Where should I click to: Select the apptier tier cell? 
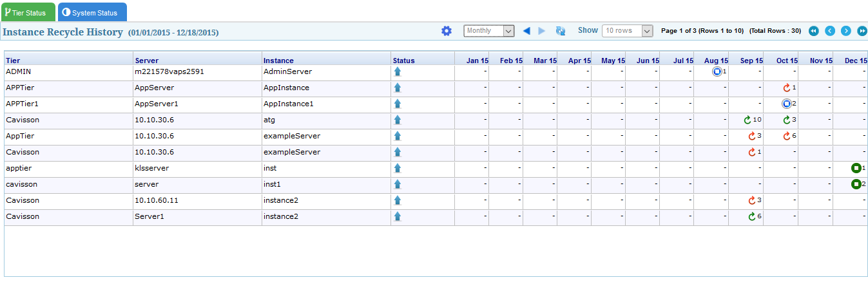pyautogui.click(x=68, y=168)
